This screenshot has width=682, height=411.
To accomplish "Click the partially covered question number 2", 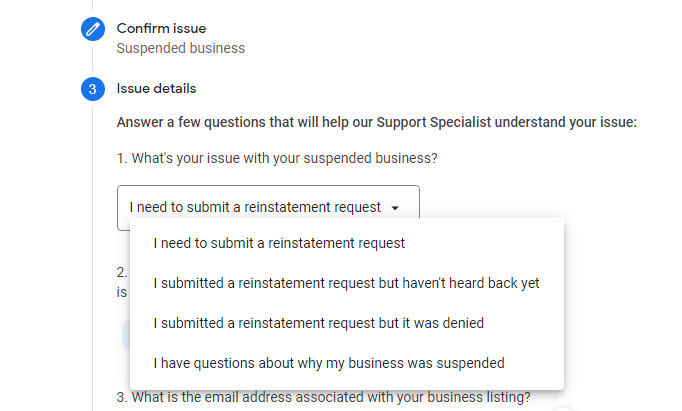I will 122,273.
